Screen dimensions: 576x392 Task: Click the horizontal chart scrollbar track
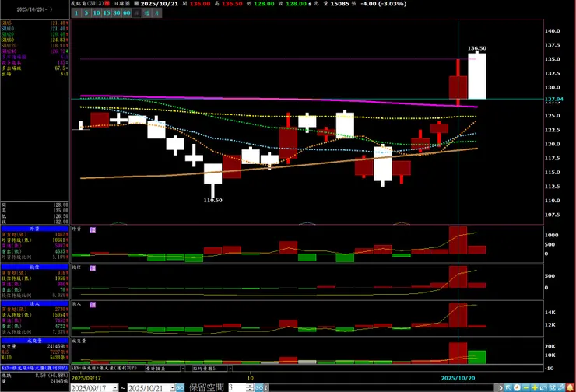click(383, 387)
